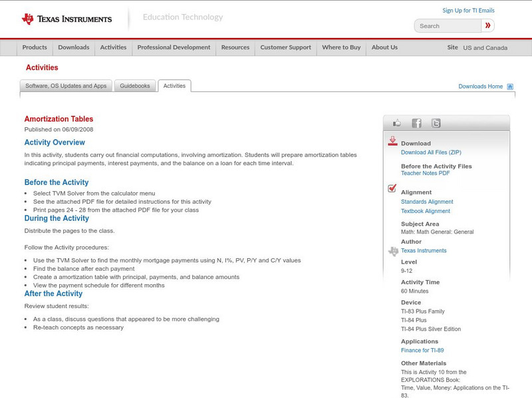This screenshot has height=398, width=532.
Task: Open the Textbook Alignment link
Action: pos(426,211)
